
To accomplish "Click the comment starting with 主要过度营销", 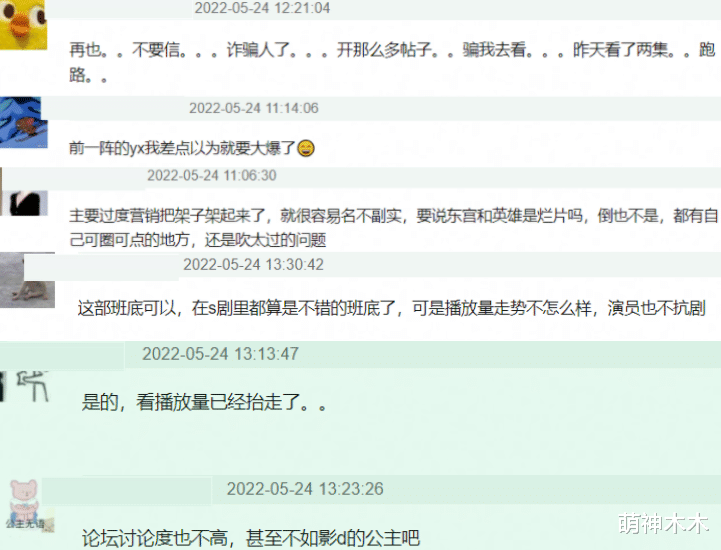I will coord(393,228).
